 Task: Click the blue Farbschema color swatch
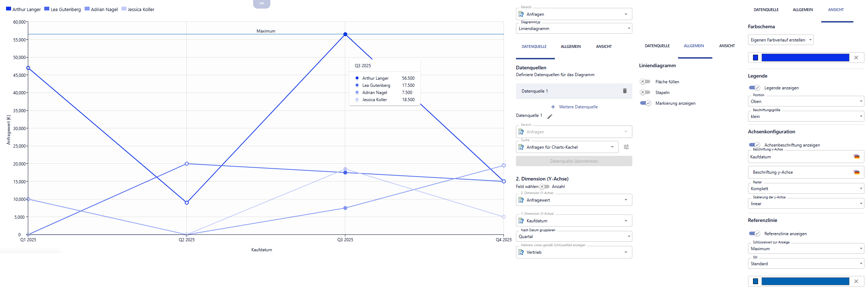pos(756,58)
